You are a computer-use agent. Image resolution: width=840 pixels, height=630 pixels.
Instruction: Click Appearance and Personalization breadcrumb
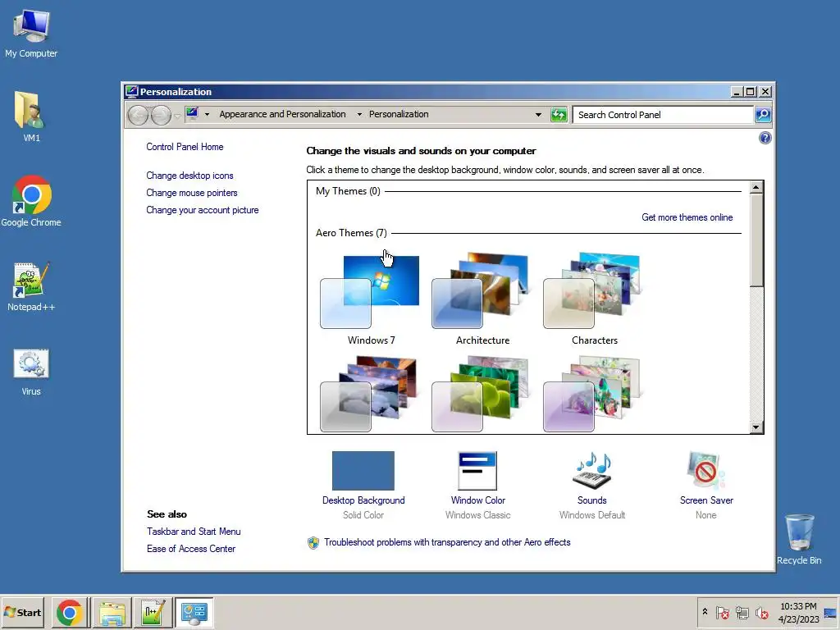(x=282, y=114)
